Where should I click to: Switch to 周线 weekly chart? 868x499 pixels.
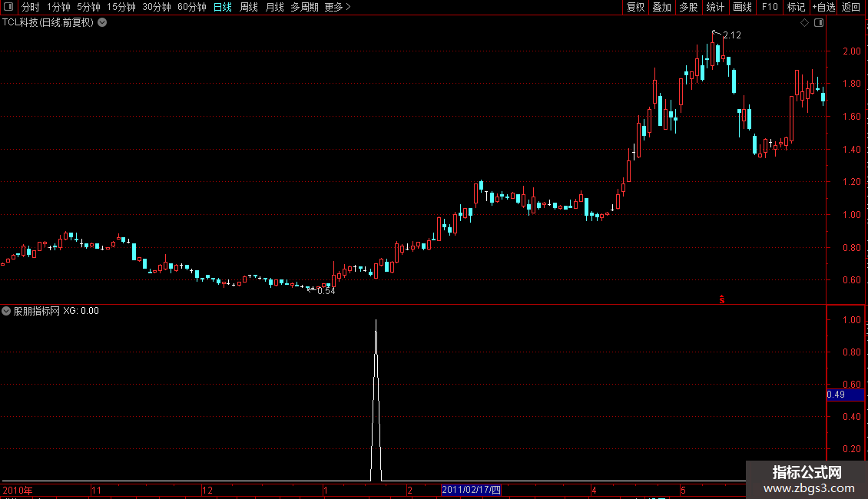(249, 7)
